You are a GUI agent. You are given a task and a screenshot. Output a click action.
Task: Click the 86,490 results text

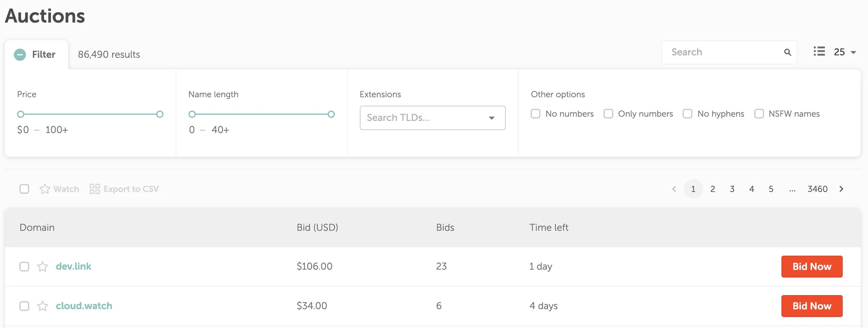click(109, 55)
